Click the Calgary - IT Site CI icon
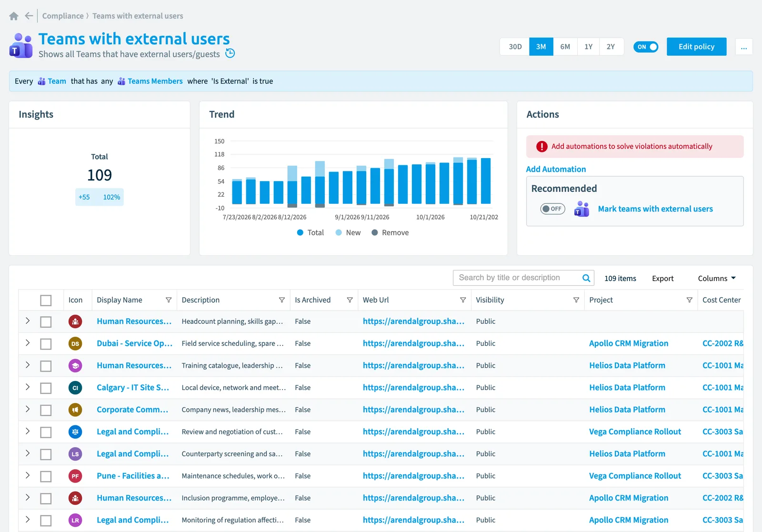 click(x=75, y=388)
